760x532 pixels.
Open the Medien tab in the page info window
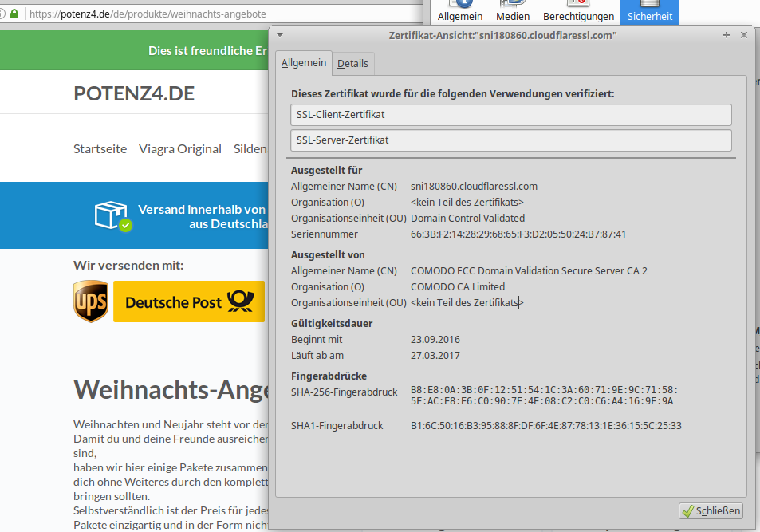point(512,13)
